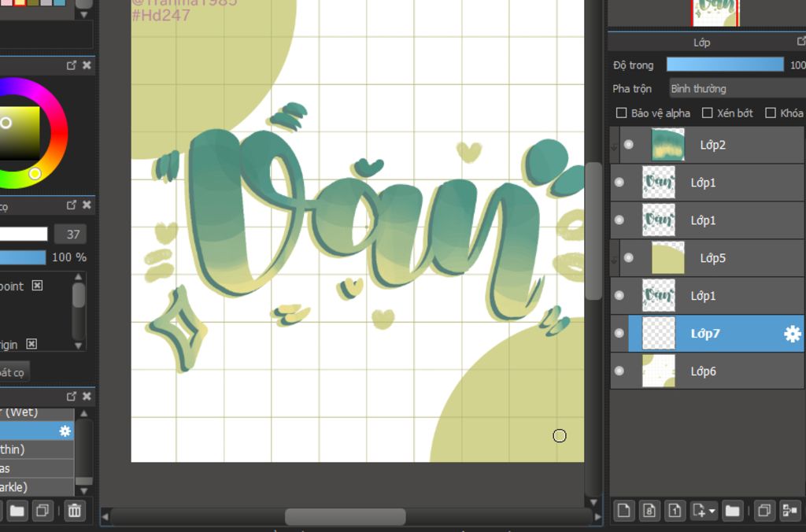Click the brush opacity slider bar

click(23, 257)
